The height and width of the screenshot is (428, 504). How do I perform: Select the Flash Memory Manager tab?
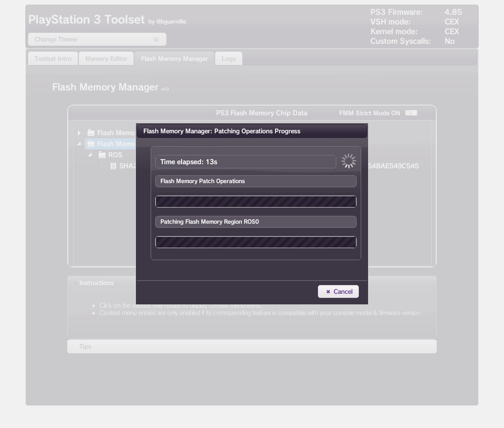(174, 59)
